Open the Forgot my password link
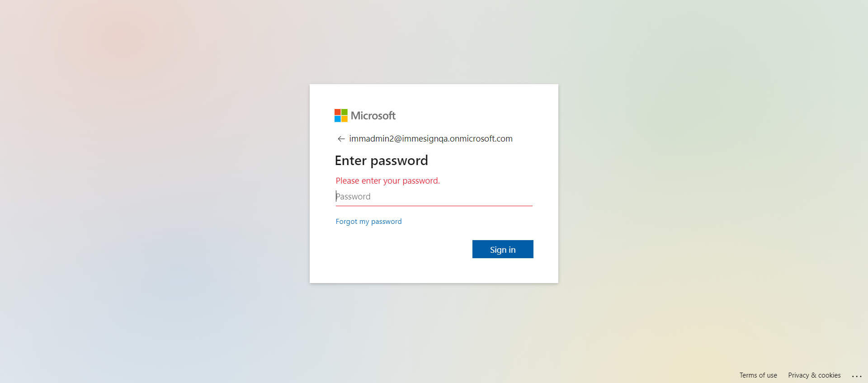This screenshot has height=383, width=868. coord(368,222)
